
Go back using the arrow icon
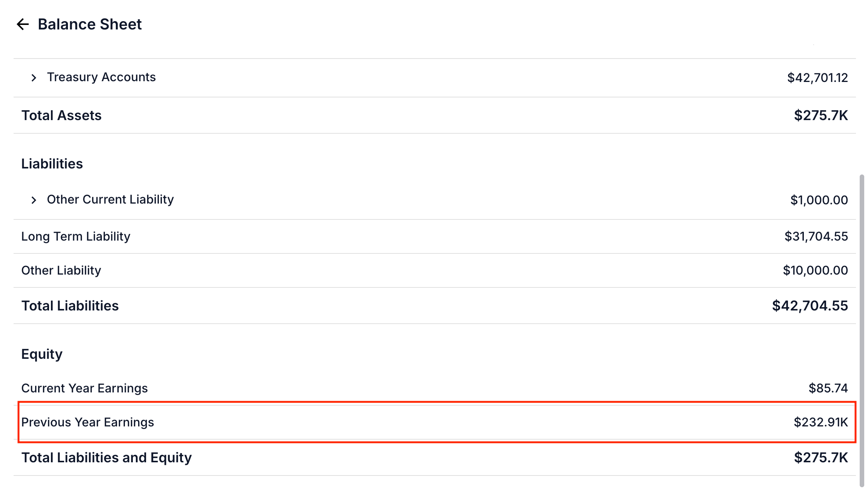click(x=23, y=24)
